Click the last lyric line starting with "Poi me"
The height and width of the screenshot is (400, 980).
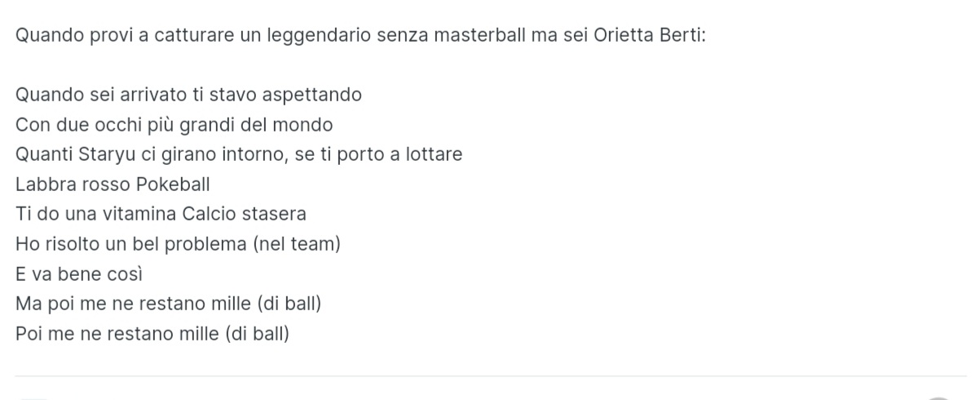152,333
